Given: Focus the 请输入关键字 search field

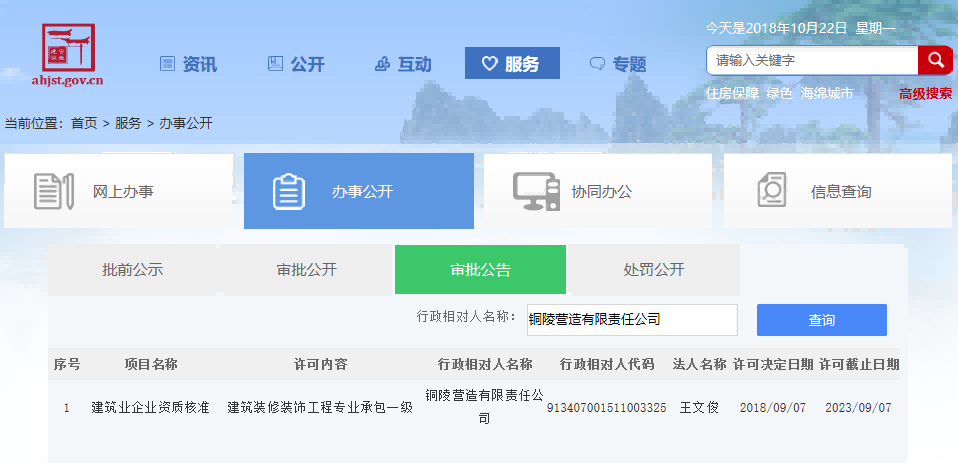Looking at the screenshot, I should [812, 60].
